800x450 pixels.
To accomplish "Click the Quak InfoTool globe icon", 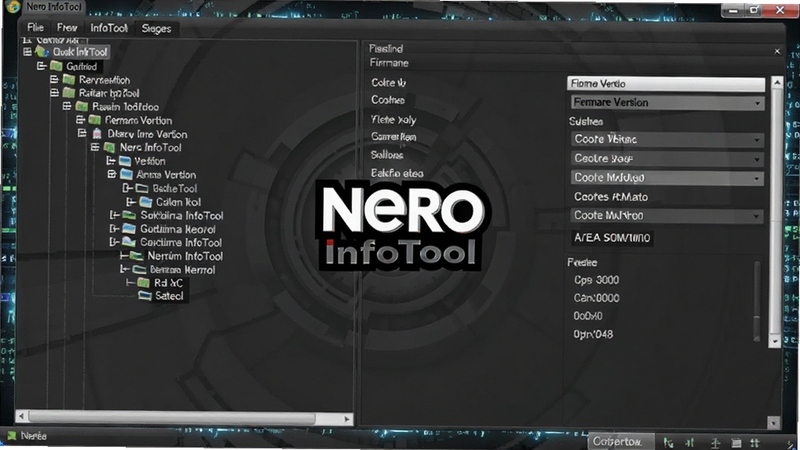I will coord(42,52).
